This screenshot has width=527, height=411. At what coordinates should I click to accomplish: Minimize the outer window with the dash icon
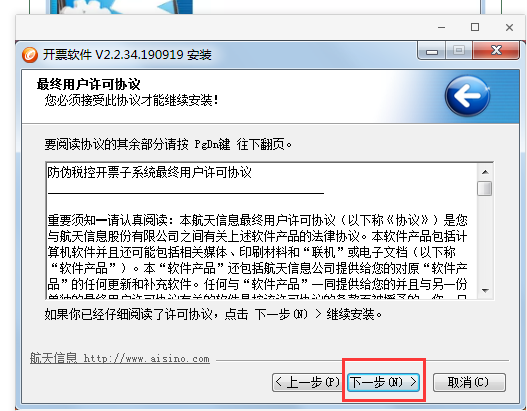click(x=442, y=27)
